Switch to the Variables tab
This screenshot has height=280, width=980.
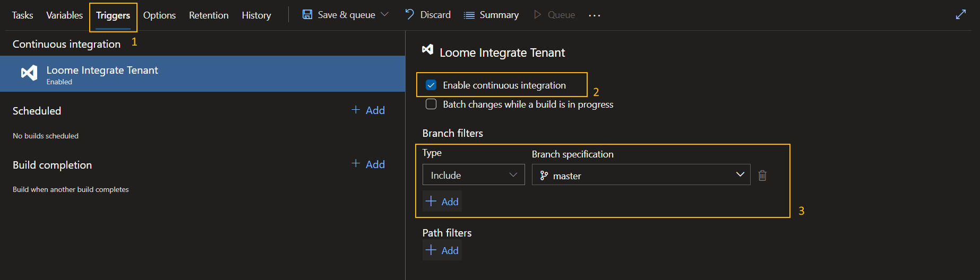64,15
